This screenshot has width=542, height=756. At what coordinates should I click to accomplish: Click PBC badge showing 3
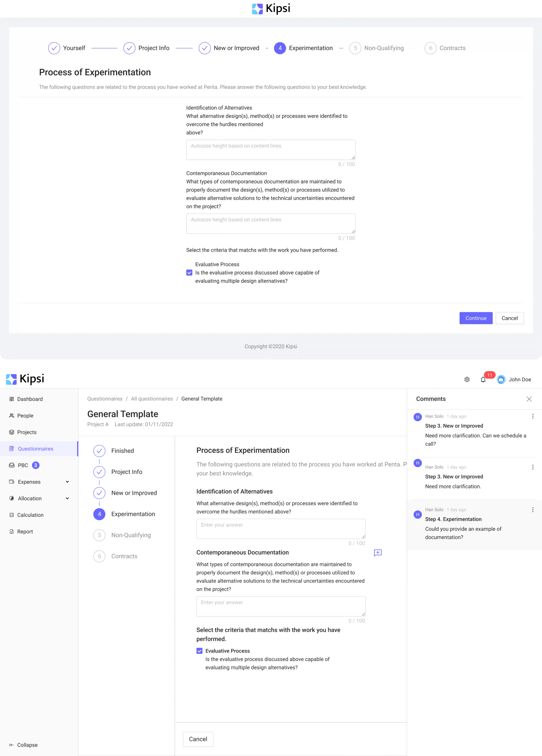click(x=36, y=465)
